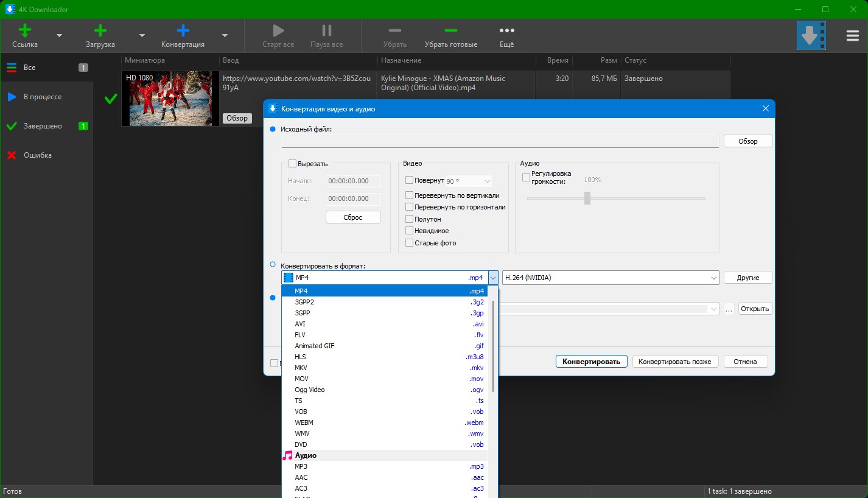The height and width of the screenshot is (498, 868).
Task: Click the download film strip icon
Action: tap(811, 36)
